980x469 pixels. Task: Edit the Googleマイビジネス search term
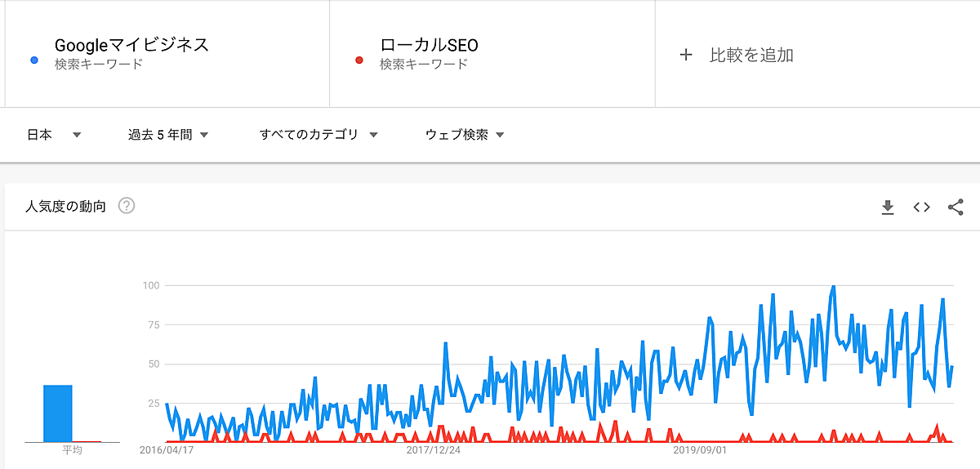[131, 45]
